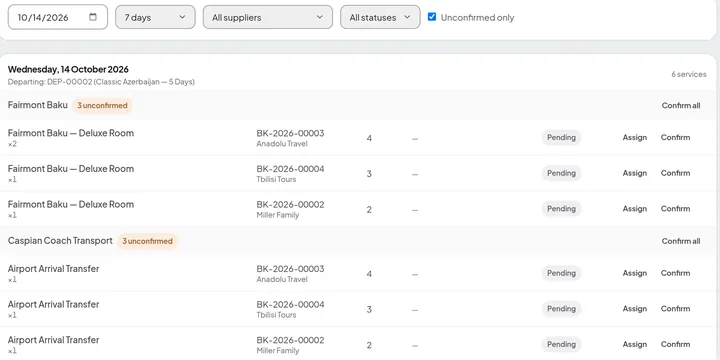Open booking BK-2026-00002 in Fairmont Baku group
This screenshot has height=360, width=720.
290,204
